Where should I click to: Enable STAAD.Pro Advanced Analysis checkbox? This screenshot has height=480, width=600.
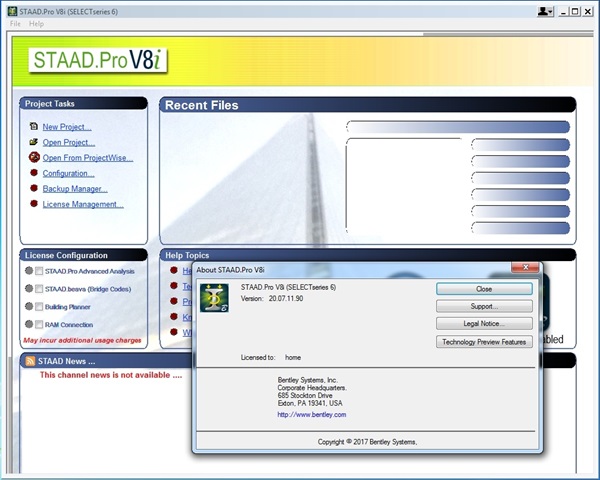[x=39, y=271]
